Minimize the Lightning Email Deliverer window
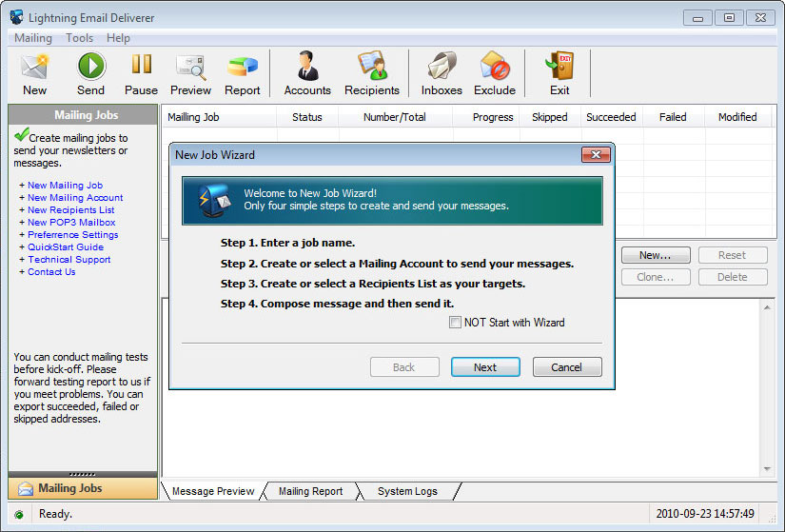 click(x=697, y=18)
